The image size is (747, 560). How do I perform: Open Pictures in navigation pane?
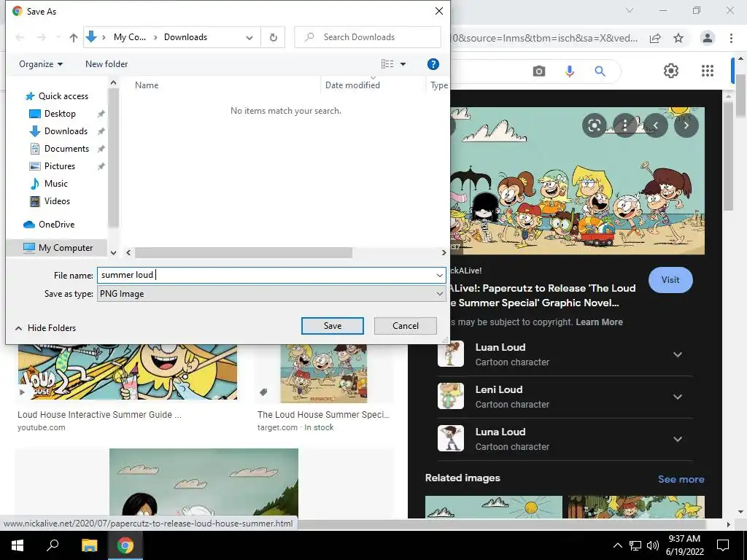point(60,166)
